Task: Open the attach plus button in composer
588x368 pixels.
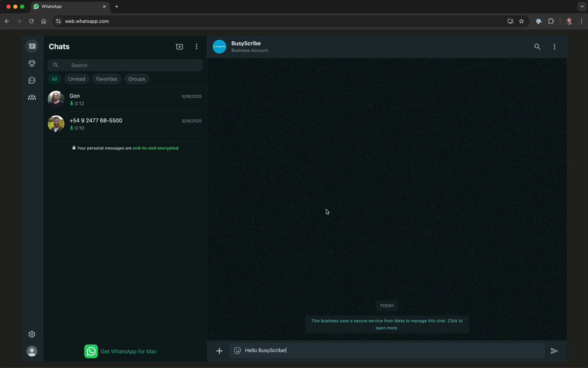Action: [220, 351]
